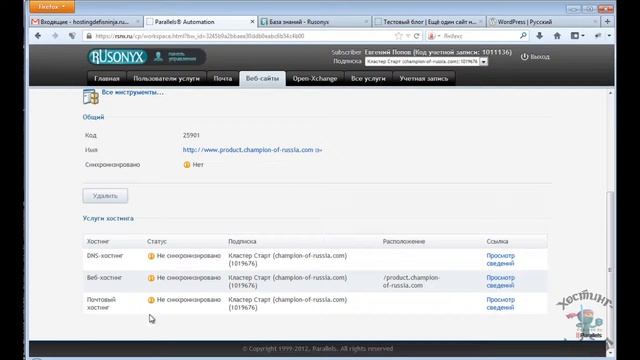Image resolution: width=640 pixels, height=360 pixels.
Task: Open the search engine selector dropdown
Action: (433, 36)
